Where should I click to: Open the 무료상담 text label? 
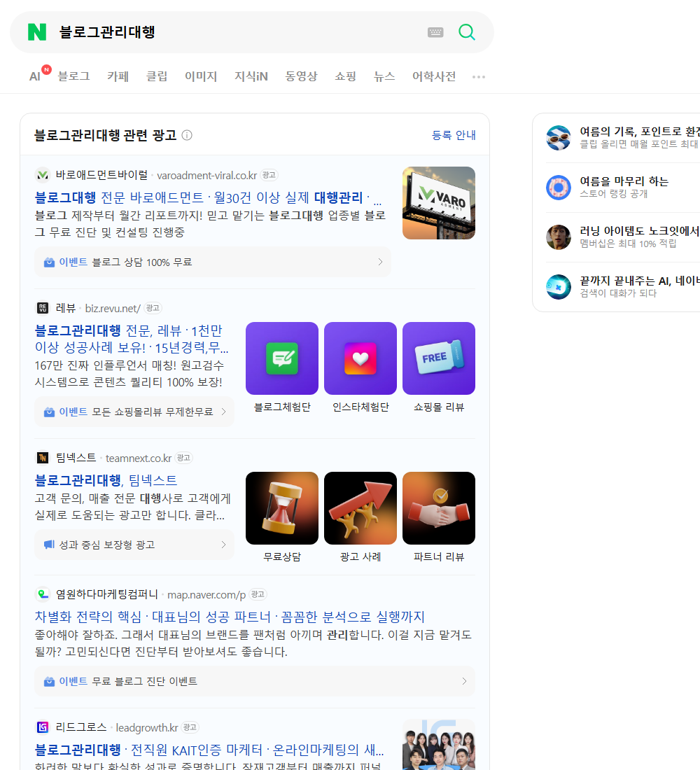click(282, 557)
